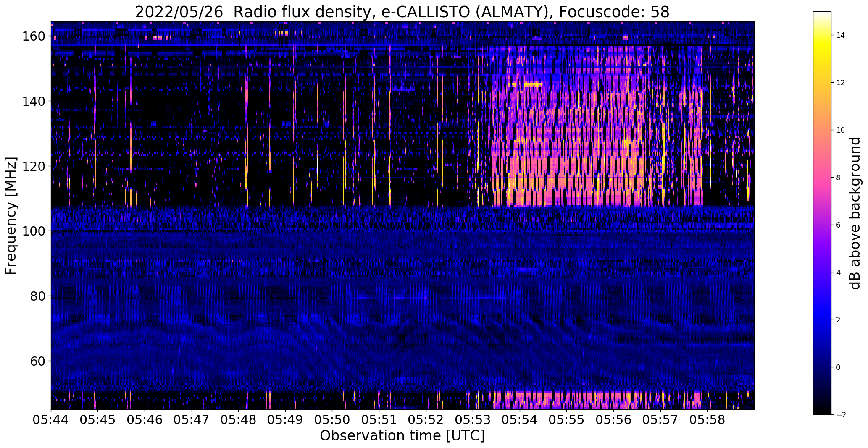Click the 05:49 time tick label

click(x=285, y=419)
